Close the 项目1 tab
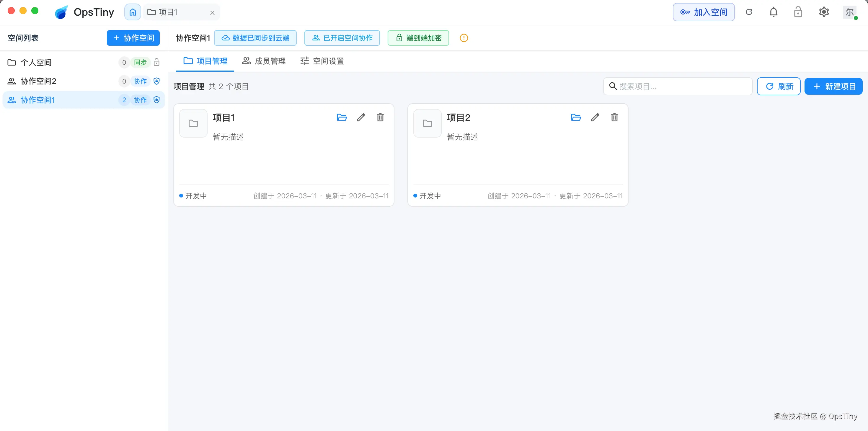The width and height of the screenshot is (868, 431). pyautogui.click(x=212, y=13)
